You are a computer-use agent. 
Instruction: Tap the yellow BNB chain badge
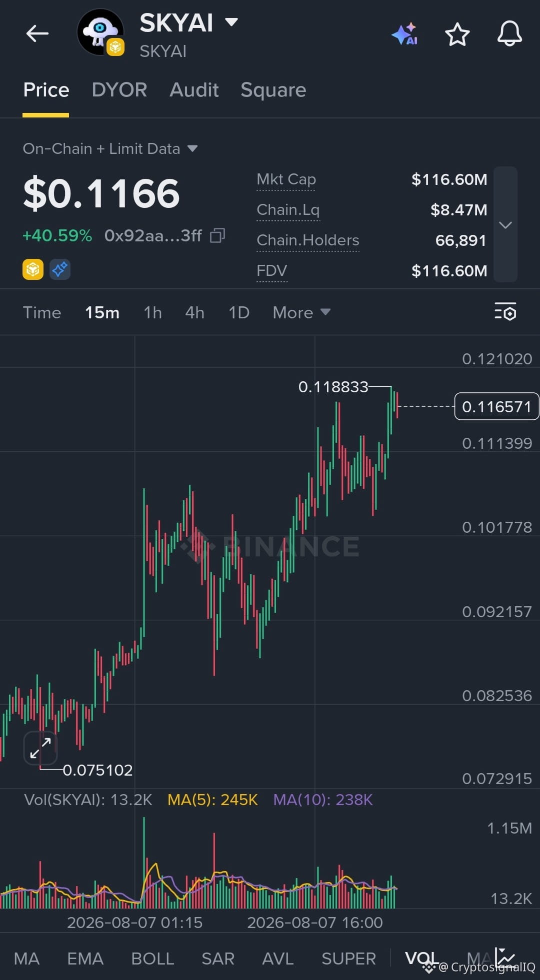pos(33,269)
